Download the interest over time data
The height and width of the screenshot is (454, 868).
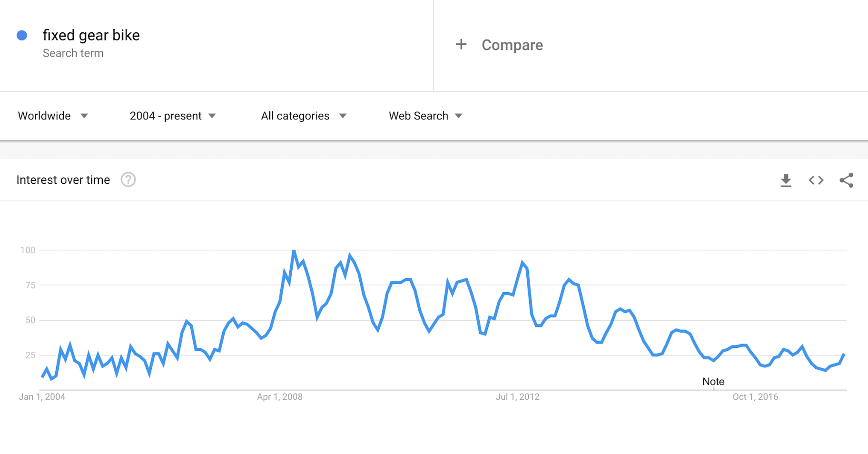coord(786,180)
